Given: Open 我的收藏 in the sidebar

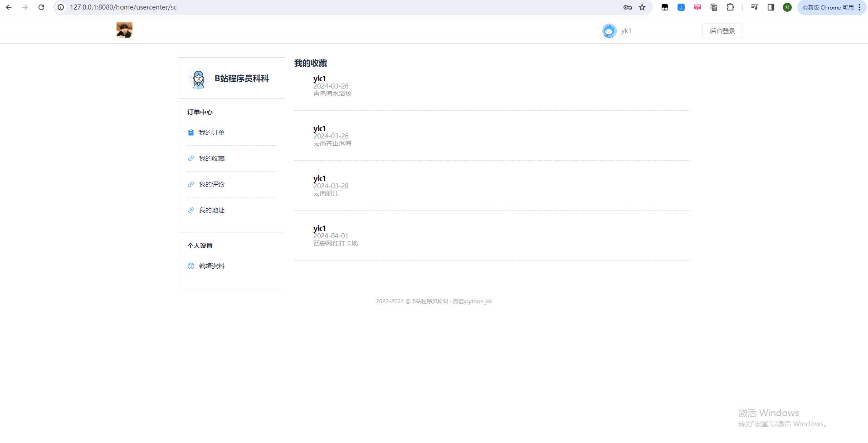Looking at the screenshot, I should pyautogui.click(x=212, y=158).
